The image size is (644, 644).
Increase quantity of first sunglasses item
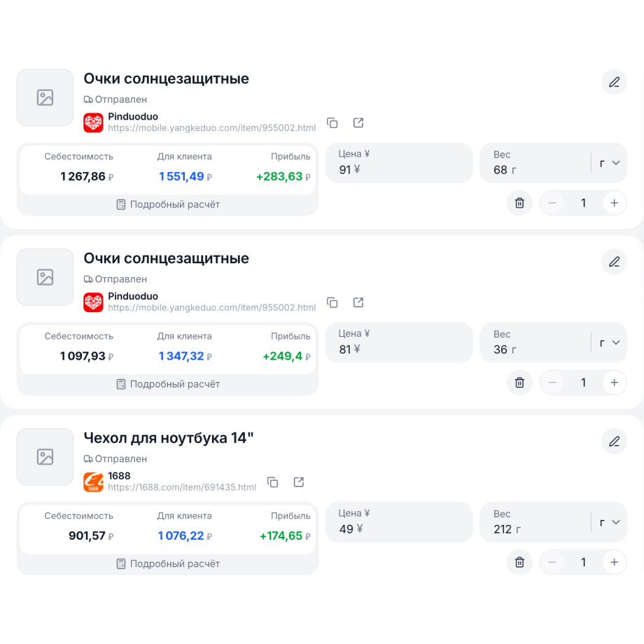(614, 203)
